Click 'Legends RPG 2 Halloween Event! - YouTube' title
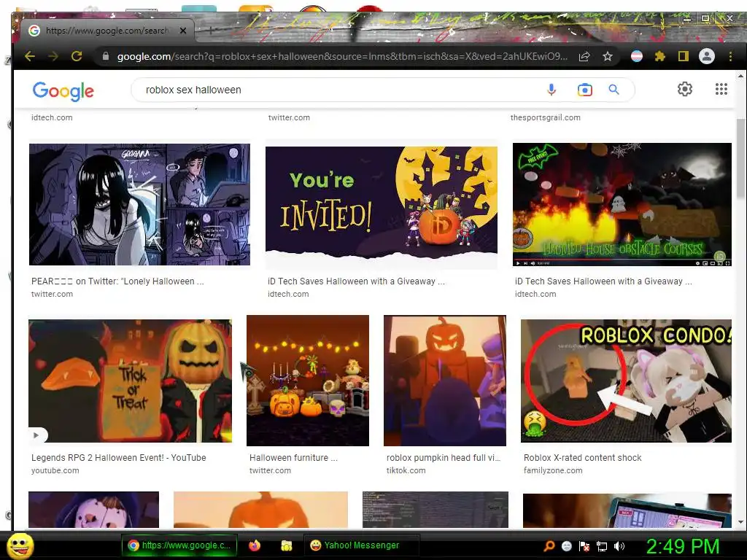The width and height of the screenshot is (747, 560). tap(119, 458)
